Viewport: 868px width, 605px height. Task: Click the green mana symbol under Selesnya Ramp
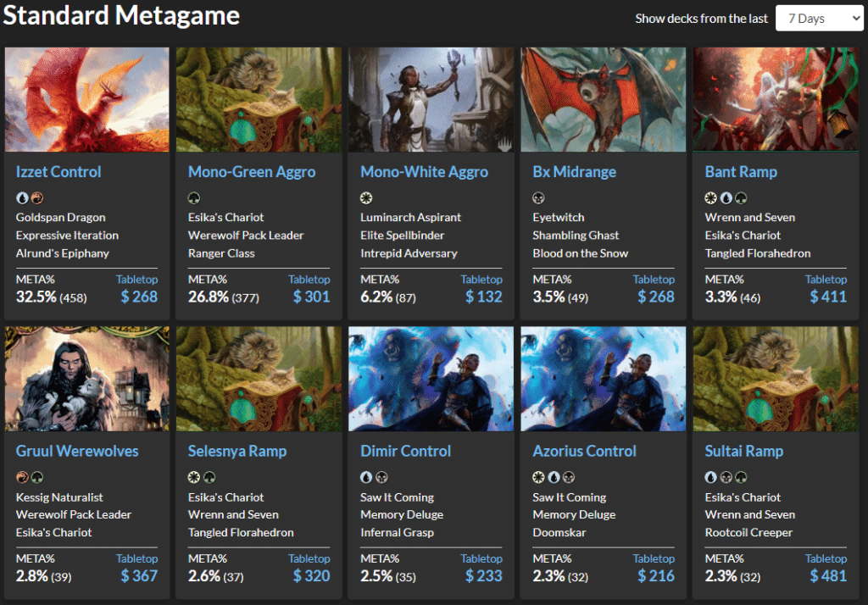tap(209, 478)
